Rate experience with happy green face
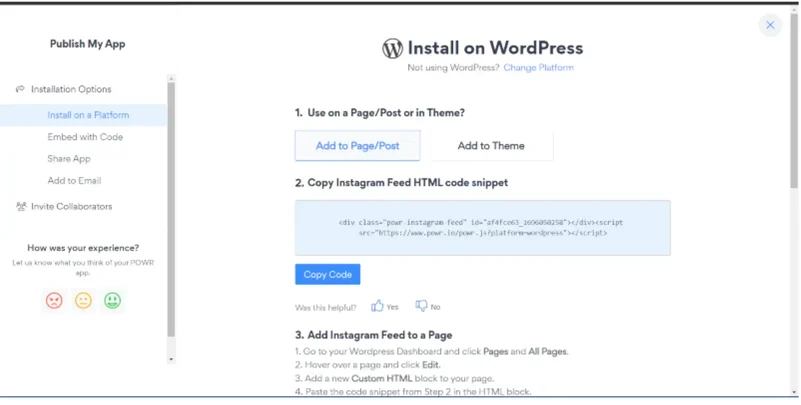The height and width of the screenshot is (405, 801). coord(112,300)
